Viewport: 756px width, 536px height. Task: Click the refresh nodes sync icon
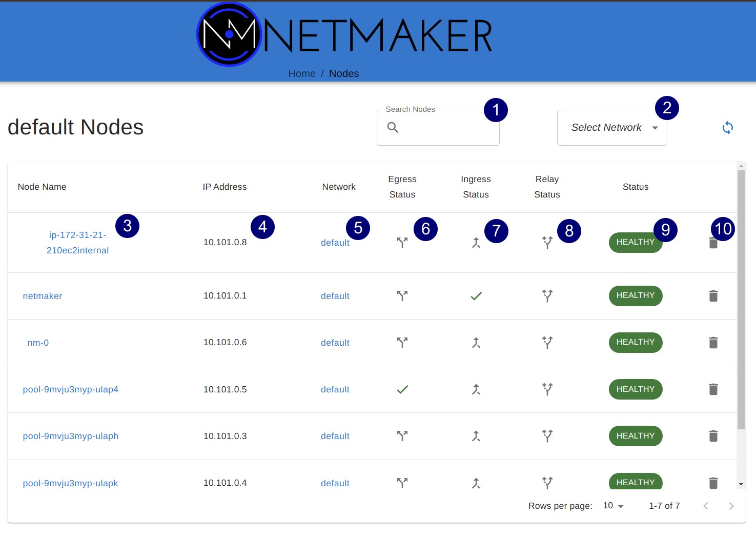[x=727, y=128]
